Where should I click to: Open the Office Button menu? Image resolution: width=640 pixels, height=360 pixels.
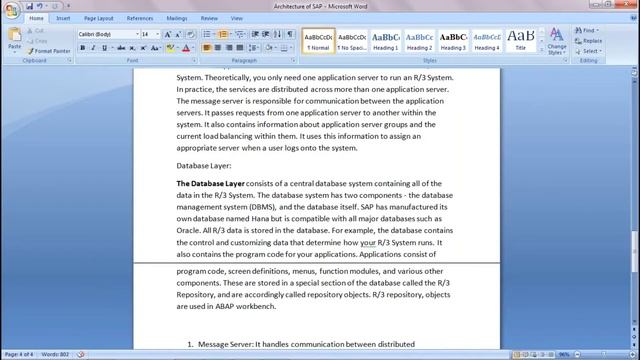pyautogui.click(x=11, y=10)
